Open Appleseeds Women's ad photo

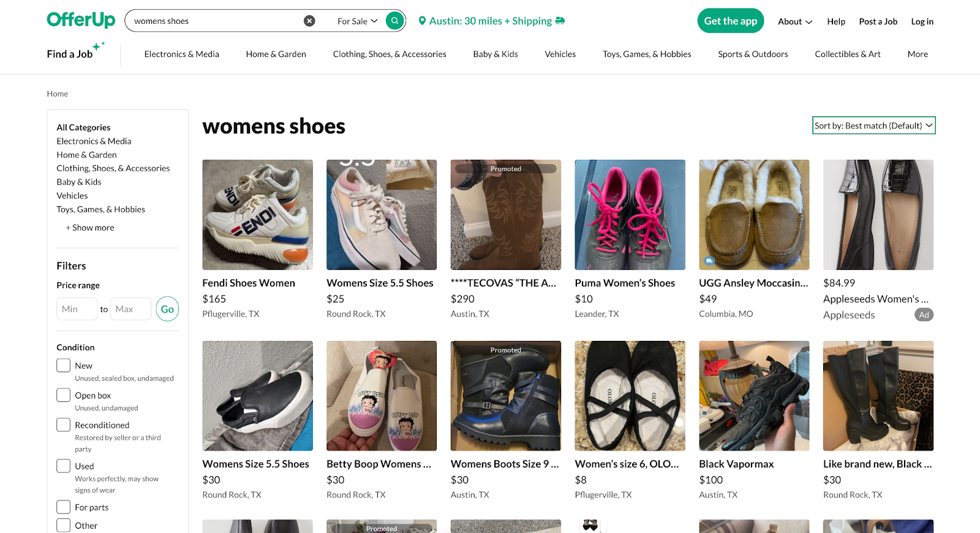pyautogui.click(x=878, y=215)
